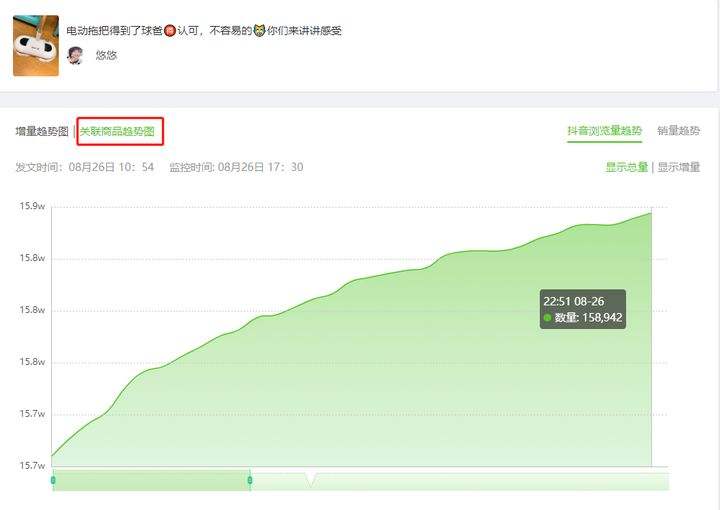Select the 抖音浏览量趋势 tab

(x=604, y=131)
